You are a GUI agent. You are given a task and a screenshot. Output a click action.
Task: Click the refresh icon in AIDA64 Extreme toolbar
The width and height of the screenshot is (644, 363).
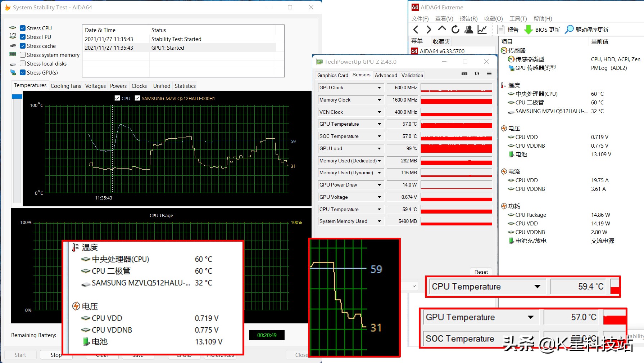[455, 30]
